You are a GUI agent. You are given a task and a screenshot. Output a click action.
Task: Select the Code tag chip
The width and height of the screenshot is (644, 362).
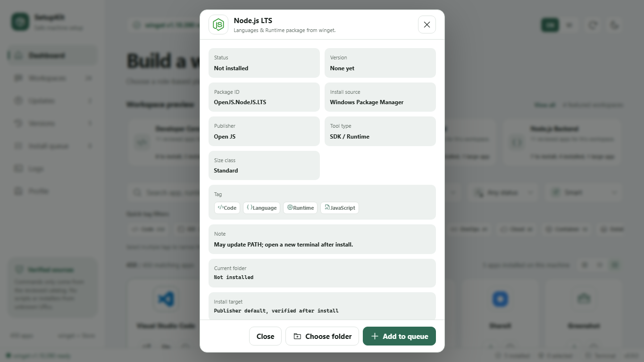(x=227, y=208)
